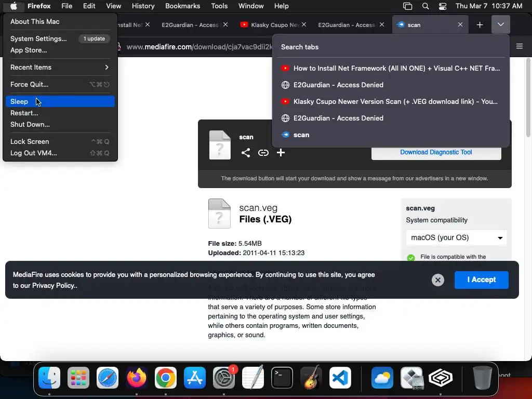Choose Force Quit menu entry
Screen dimensions: 532x399
pyautogui.click(x=60, y=85)
